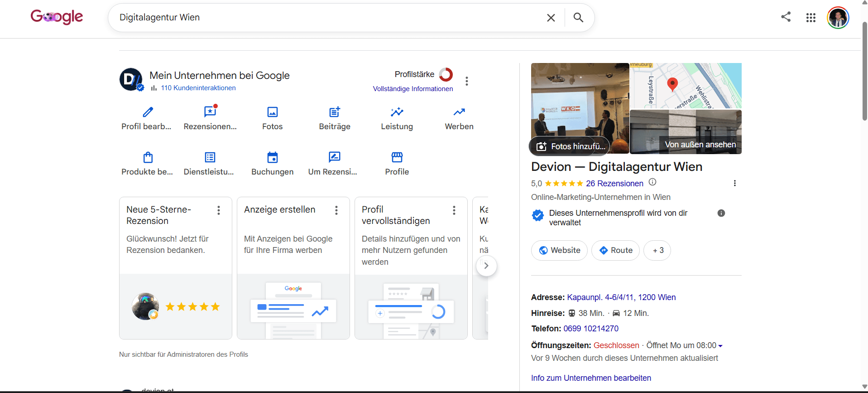Click Devion — Digitalagentur Wien title
The image size is (868, 393).
pos(617,167)
